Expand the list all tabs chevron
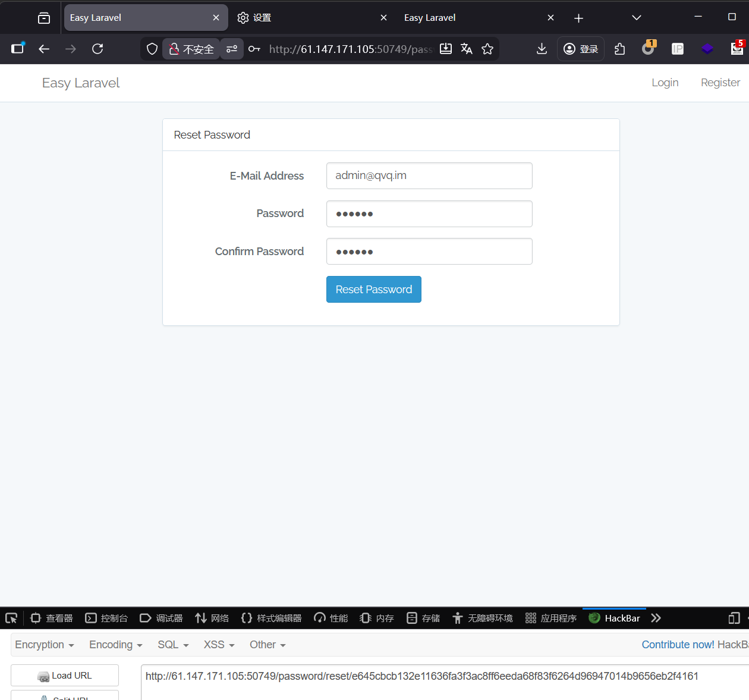 (637, 18)
